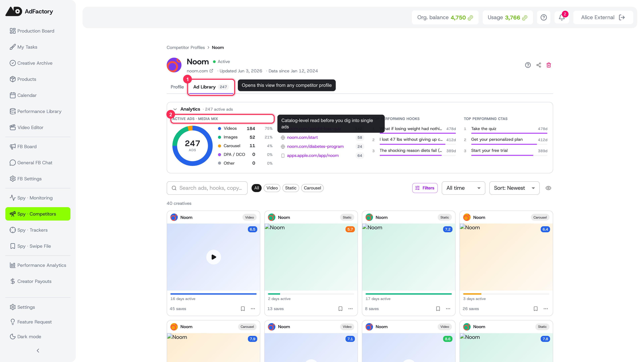Open notifications bell with 2 badge
644x362 pixels.
tap(562, 17)
